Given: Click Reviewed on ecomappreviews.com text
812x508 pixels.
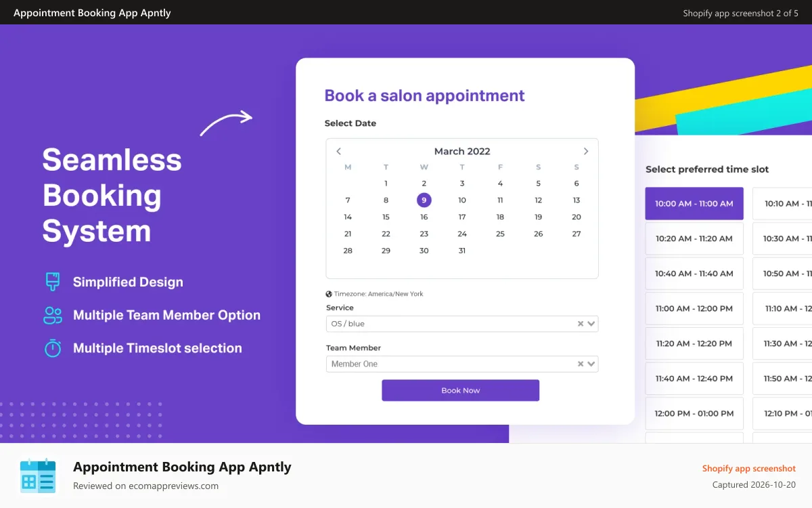Looking at the screenshot, I should coord(145,486).
